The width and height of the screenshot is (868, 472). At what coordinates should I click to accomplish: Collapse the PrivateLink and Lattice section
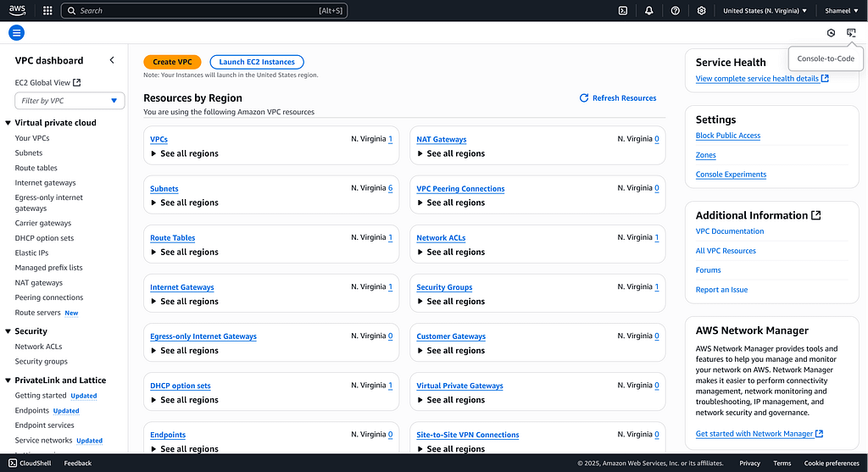(x=8, y=380)
